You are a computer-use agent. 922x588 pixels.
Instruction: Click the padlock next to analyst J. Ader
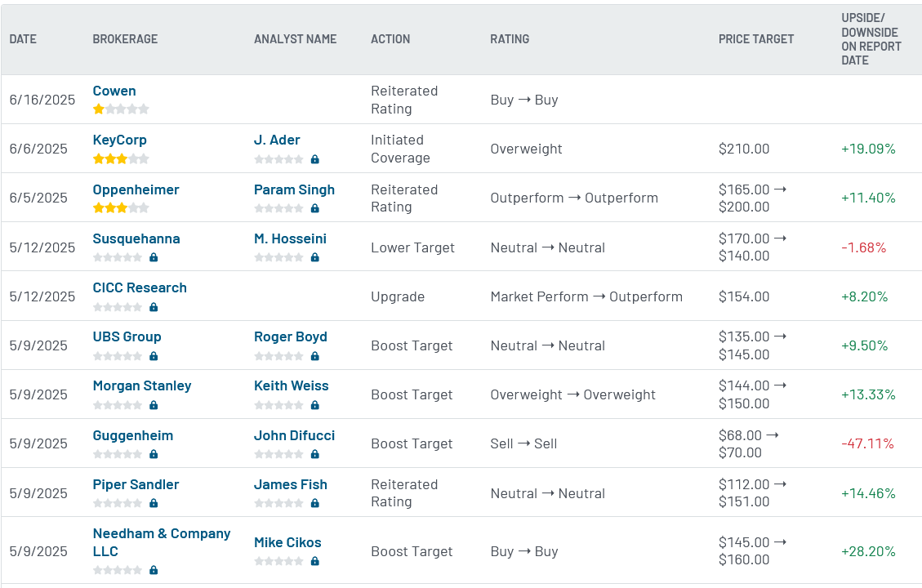pos(314,158)
